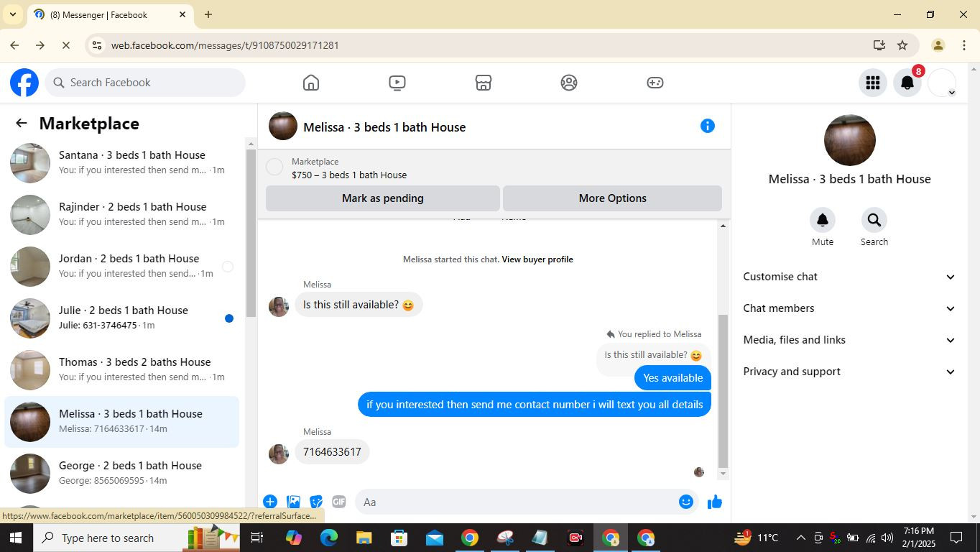Open Microsoft Edge from taskbar
Image resolution: width=980 pixels, height=552 pixels.
pyautogui.click(x=329, y=538)
